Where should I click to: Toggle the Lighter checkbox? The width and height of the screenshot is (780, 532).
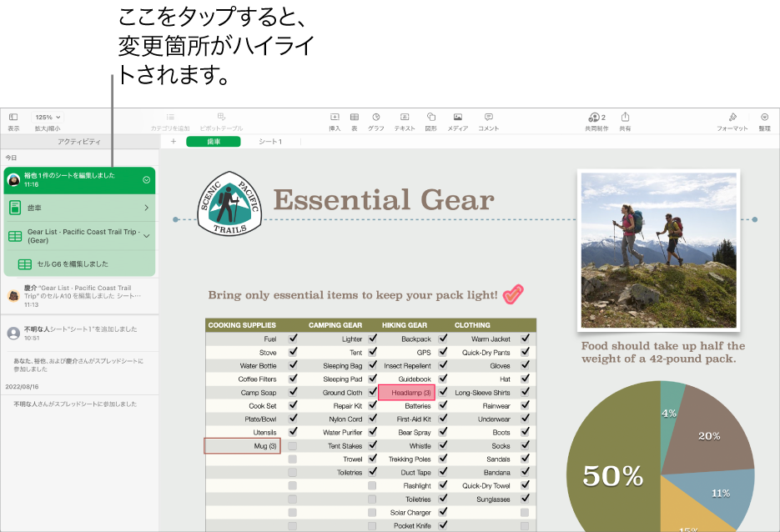[372, 338]
